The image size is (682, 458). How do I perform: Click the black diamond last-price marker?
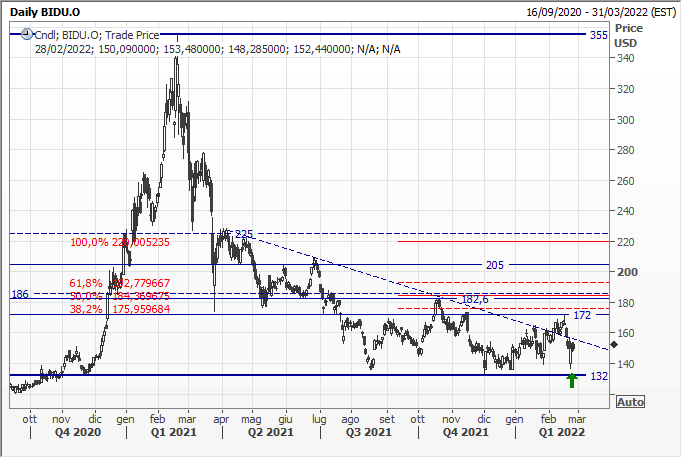pos(612,344)
